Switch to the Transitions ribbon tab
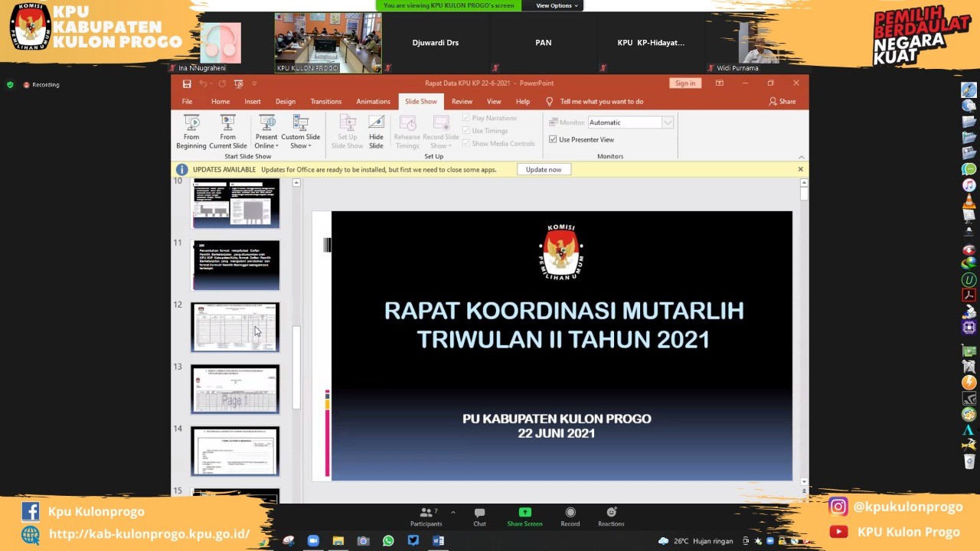 tap(325, 101)
